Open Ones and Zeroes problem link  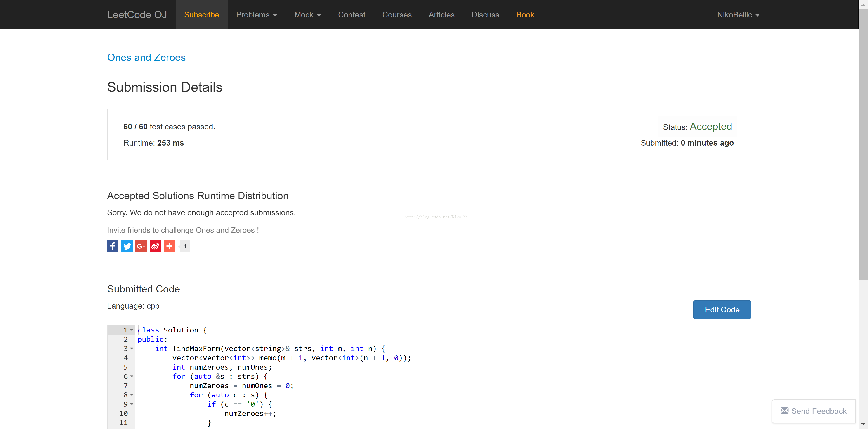point(146,57)
